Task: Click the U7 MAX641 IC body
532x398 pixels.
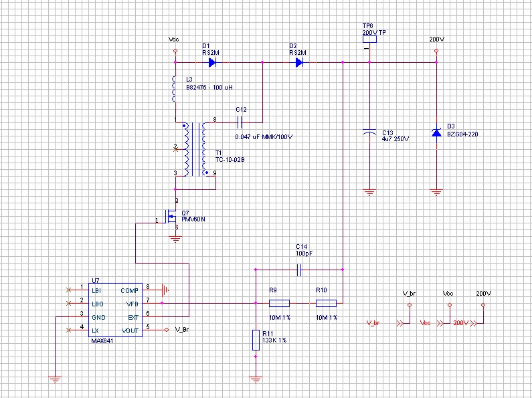Action: (116, 310)
